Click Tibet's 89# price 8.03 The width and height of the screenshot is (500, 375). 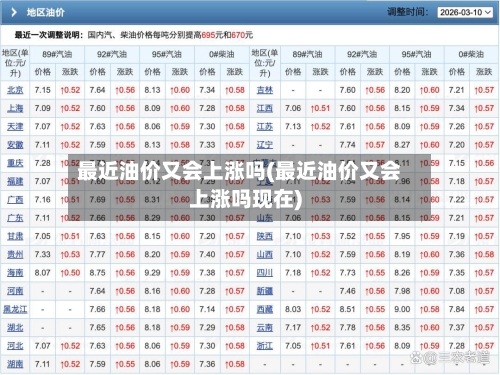pyautogui.click(x=293, y=309)
